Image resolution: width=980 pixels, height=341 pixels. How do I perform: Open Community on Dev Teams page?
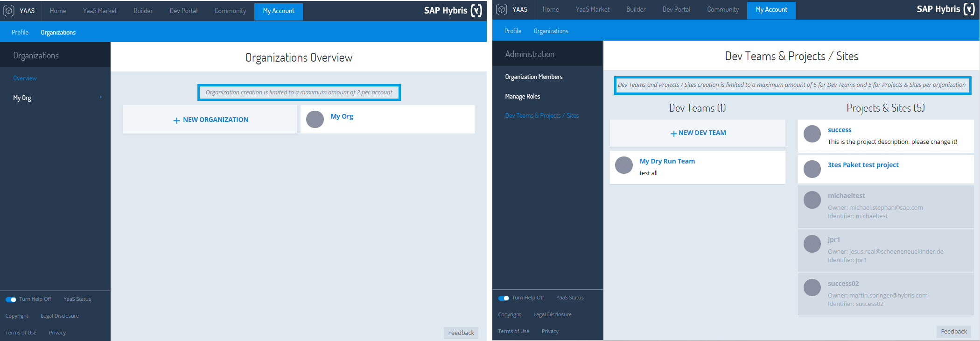(x=723, y=9)
